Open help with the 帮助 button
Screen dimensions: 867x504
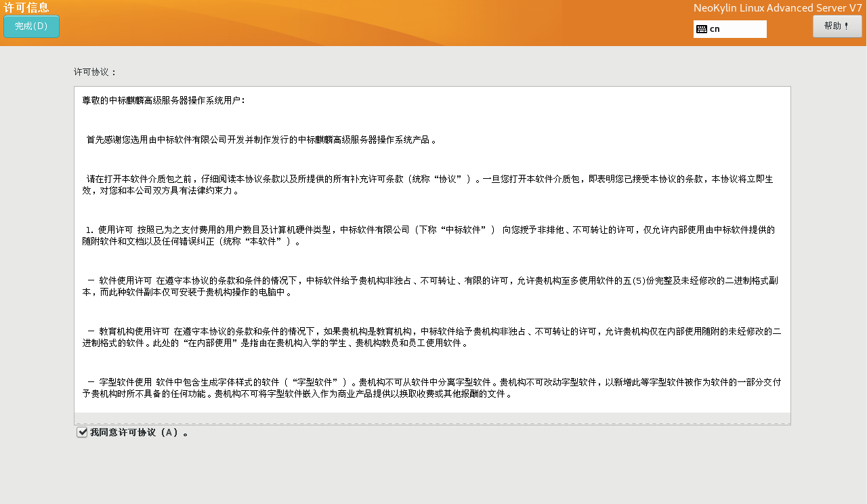coord(837,26)
